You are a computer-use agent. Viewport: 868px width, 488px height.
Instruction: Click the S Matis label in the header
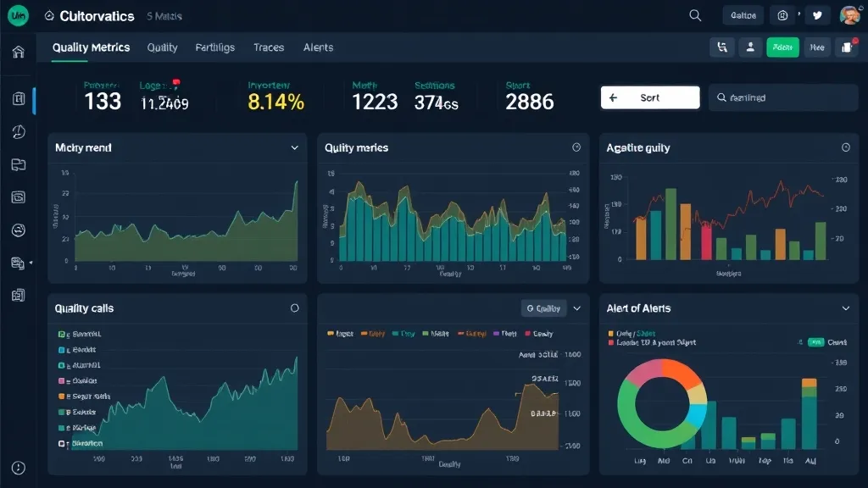point(164,16)
